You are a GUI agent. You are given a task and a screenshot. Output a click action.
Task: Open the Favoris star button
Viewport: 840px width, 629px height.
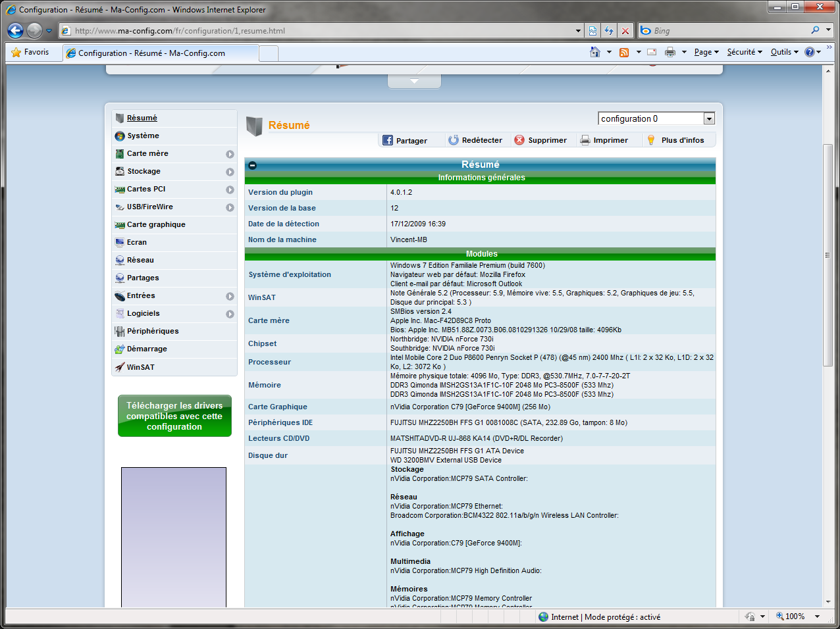(30, 52)
